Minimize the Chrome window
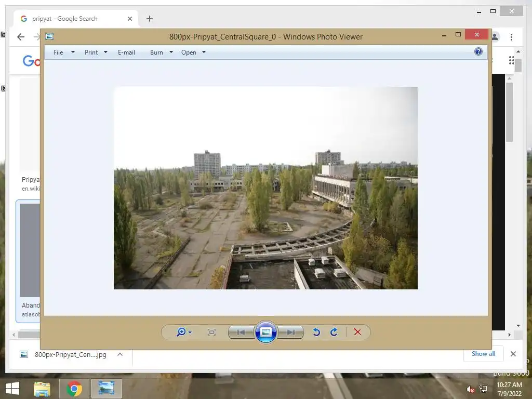Viewport: 532px width, 399px height. (x=478, y=11)
